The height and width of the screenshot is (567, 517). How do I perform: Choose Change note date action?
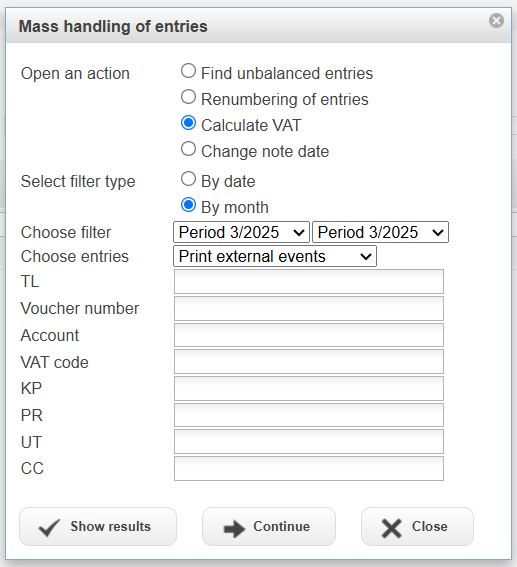pos(188,149)
